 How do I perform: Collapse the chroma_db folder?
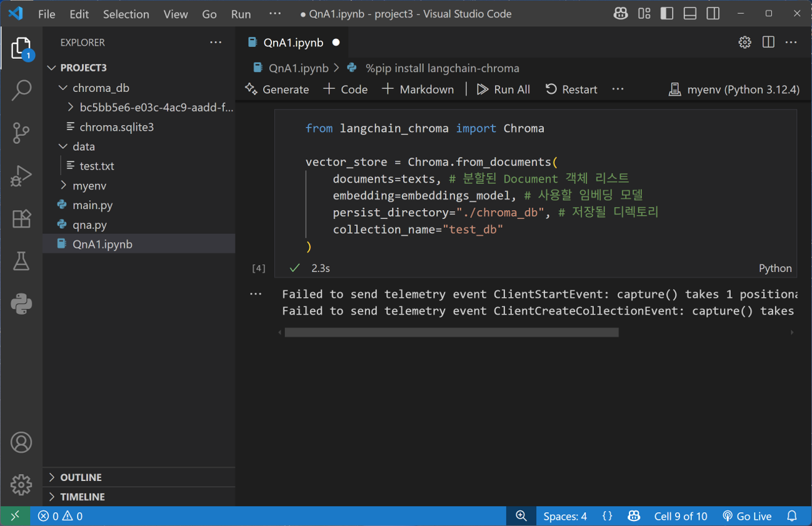coord(139,88)
